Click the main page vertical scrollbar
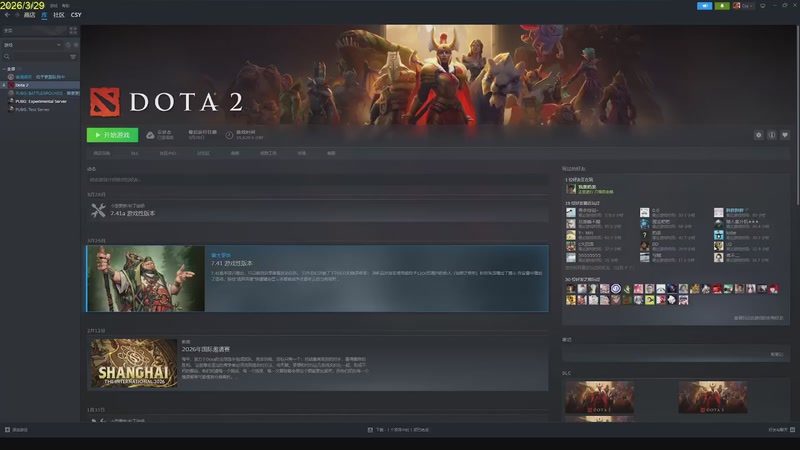Viewport: 800px width, 450px height. [798, 115]
